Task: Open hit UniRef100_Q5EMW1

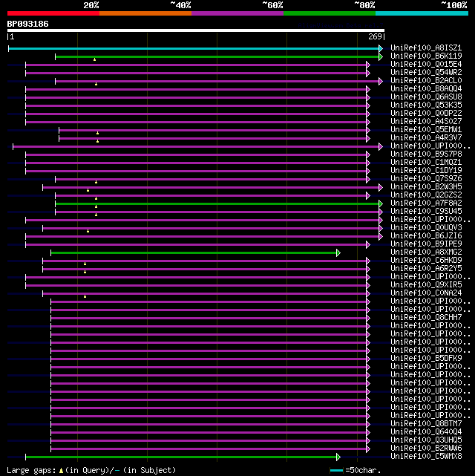Action: tap(426, 130)
